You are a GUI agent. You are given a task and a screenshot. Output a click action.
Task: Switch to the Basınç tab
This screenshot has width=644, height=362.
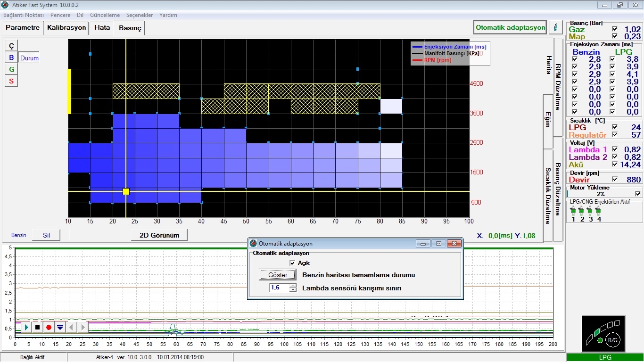point(130,28)
